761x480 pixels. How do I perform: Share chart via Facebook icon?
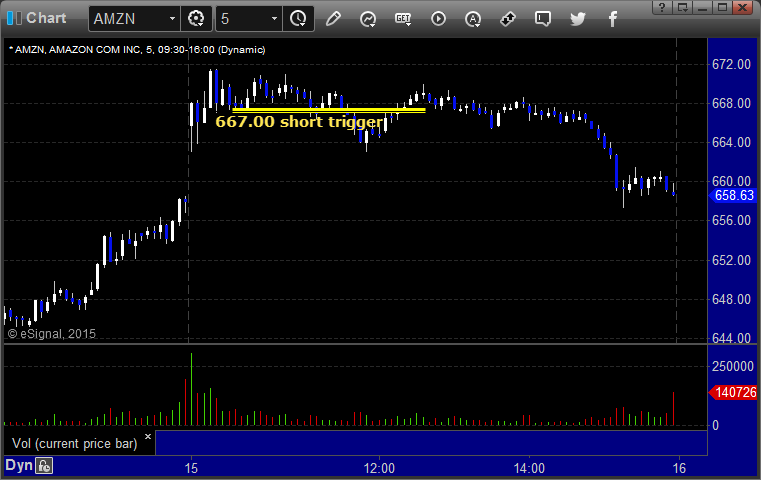[612, 19]
